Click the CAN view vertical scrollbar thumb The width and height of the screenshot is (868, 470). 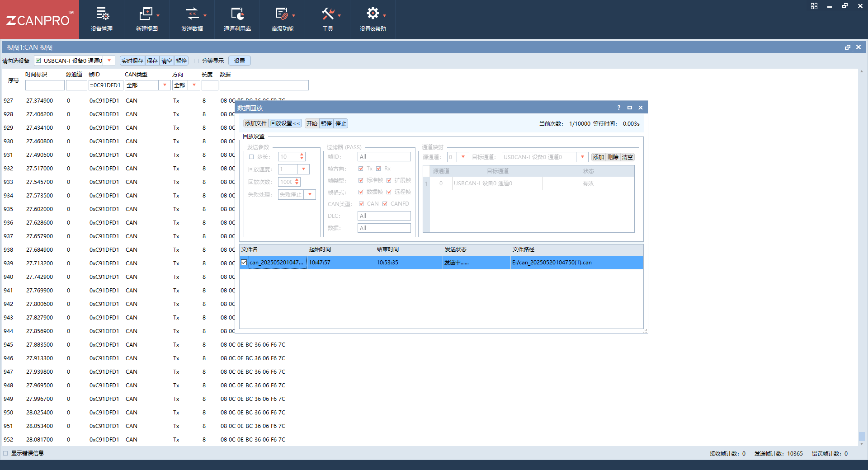[x=862, y=437]
